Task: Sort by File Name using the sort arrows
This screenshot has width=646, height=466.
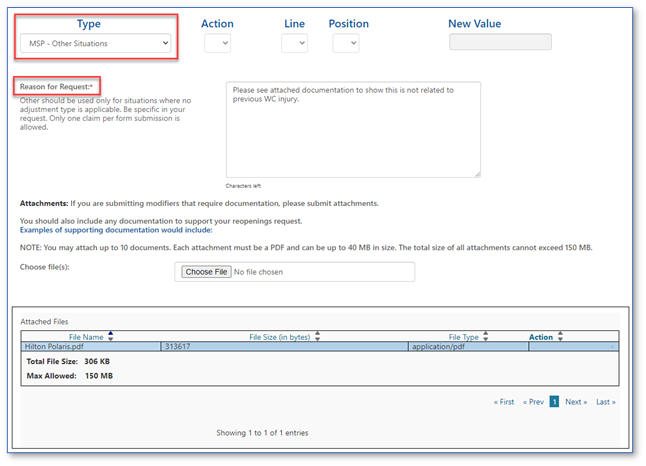Action: tap(110, 337)
